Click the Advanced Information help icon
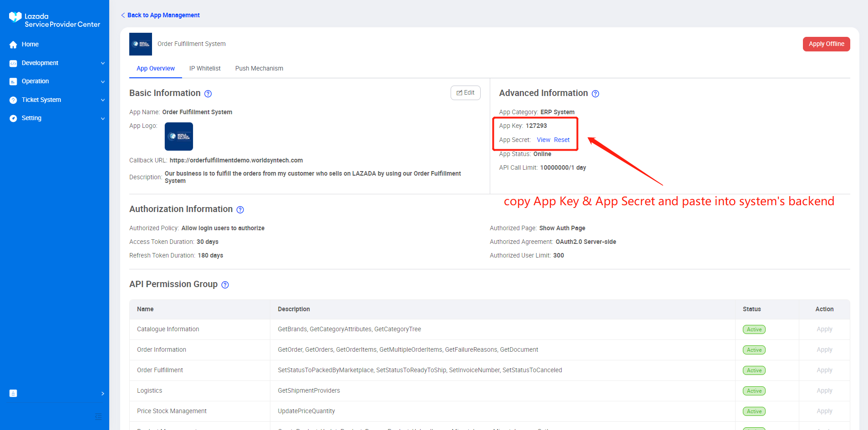This screenshot has width=868, height=430. pos(595,94)
